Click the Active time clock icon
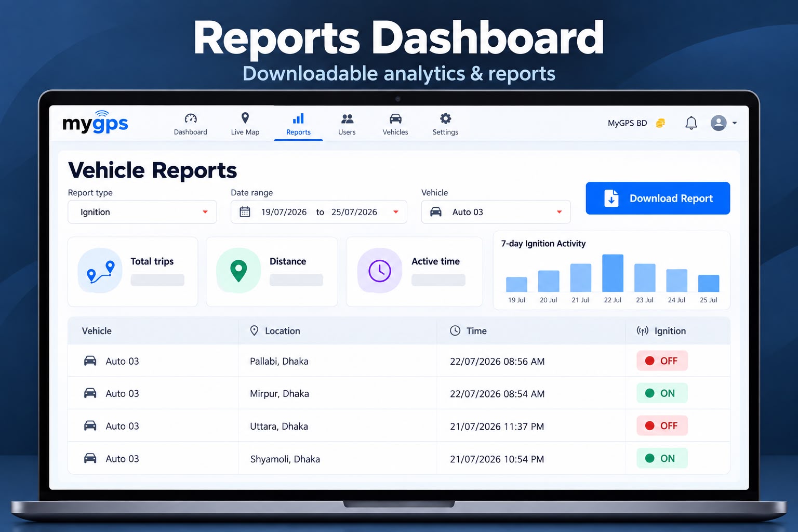The image size is (798, 532). click(x=380, y=271)
